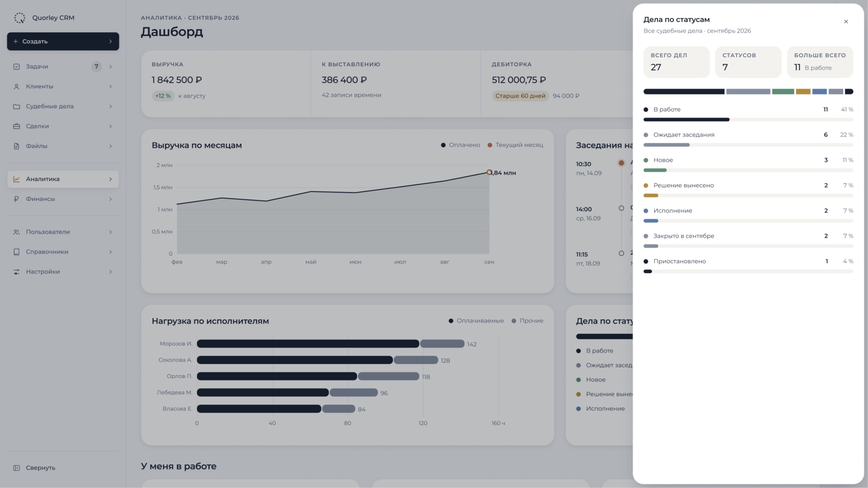
Task: Expand the Клиенты menu chevron
Action: [x=110, y=87]
